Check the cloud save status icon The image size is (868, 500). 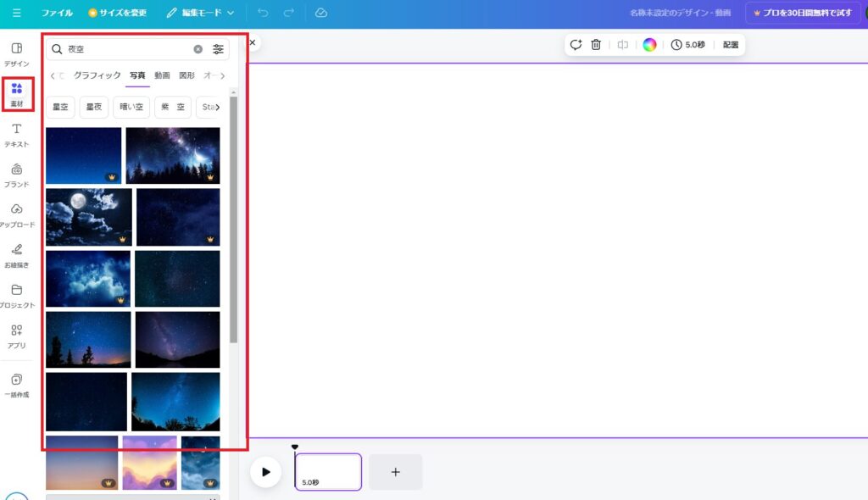coord(321,13)
